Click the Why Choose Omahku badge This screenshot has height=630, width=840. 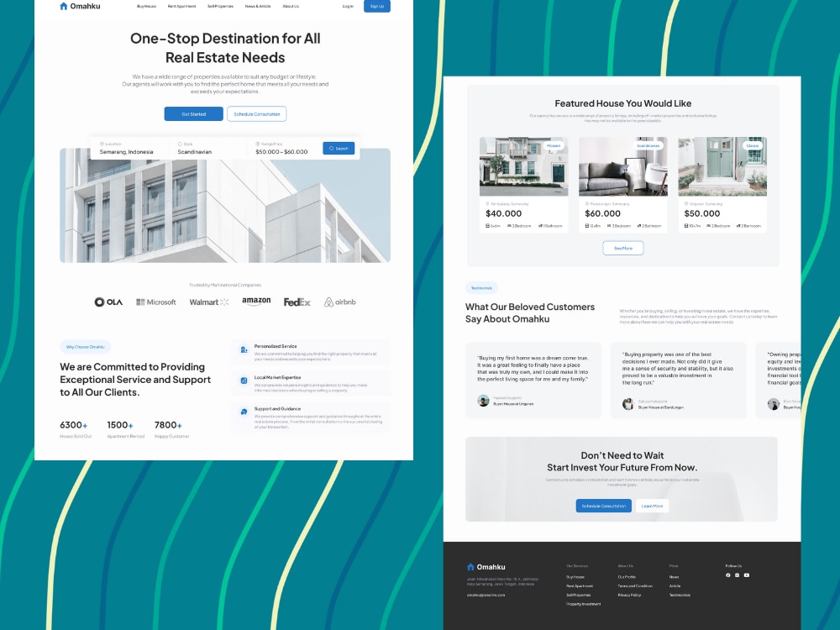click(x=85, y=347)
